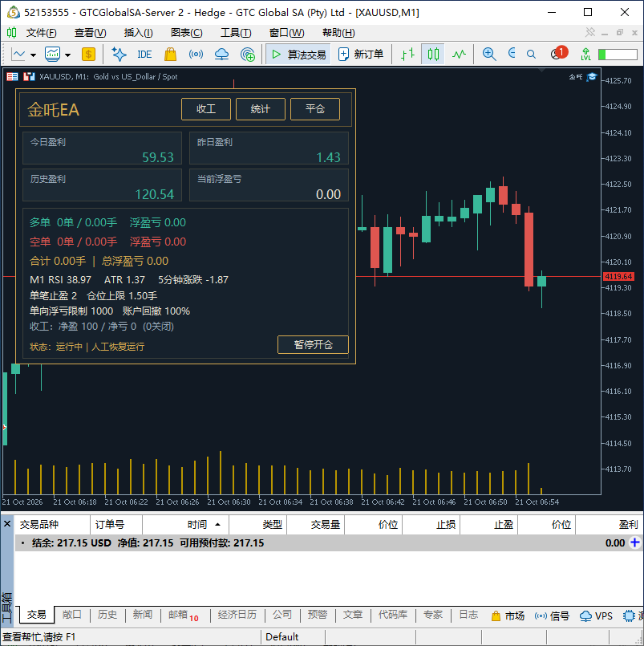Switch to the 日志 tab

[468, 615]
